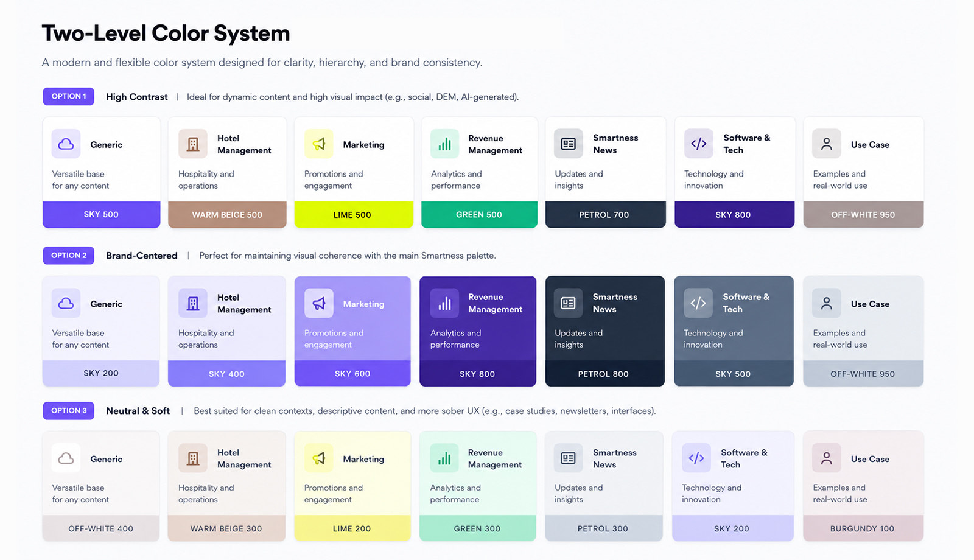Click 'Versatile base for any content' in High Contrast Generic card
Viewport: 974px width, 560px height.
(x=80, y=180)
